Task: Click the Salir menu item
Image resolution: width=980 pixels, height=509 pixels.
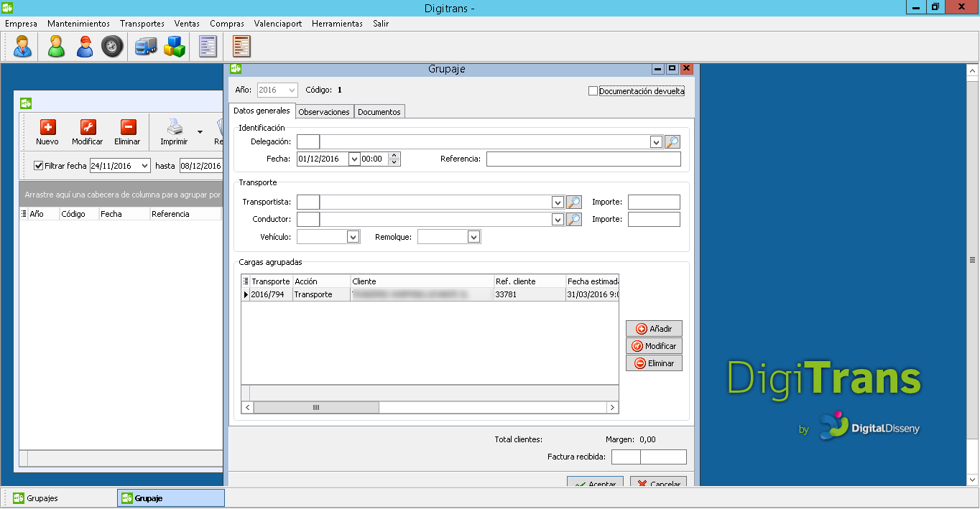Action: coord(381,24)
